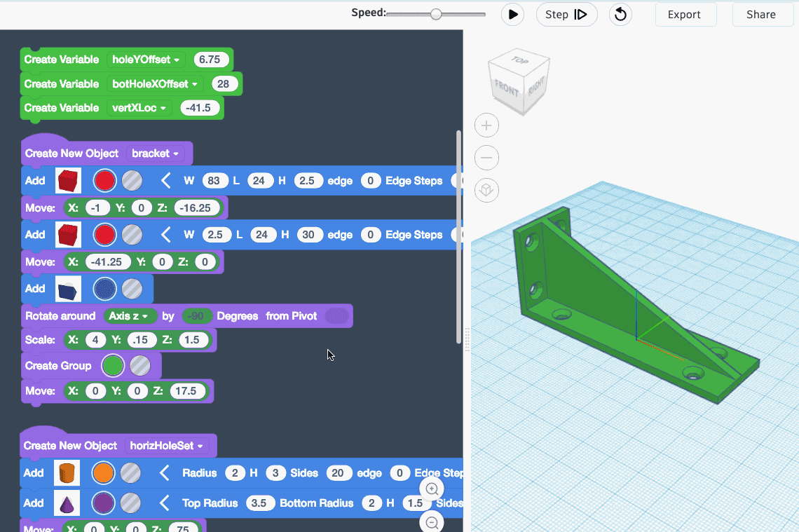Pick purple color on cone Add block
Screen dimensions: 799x532
tap(104, 503)
